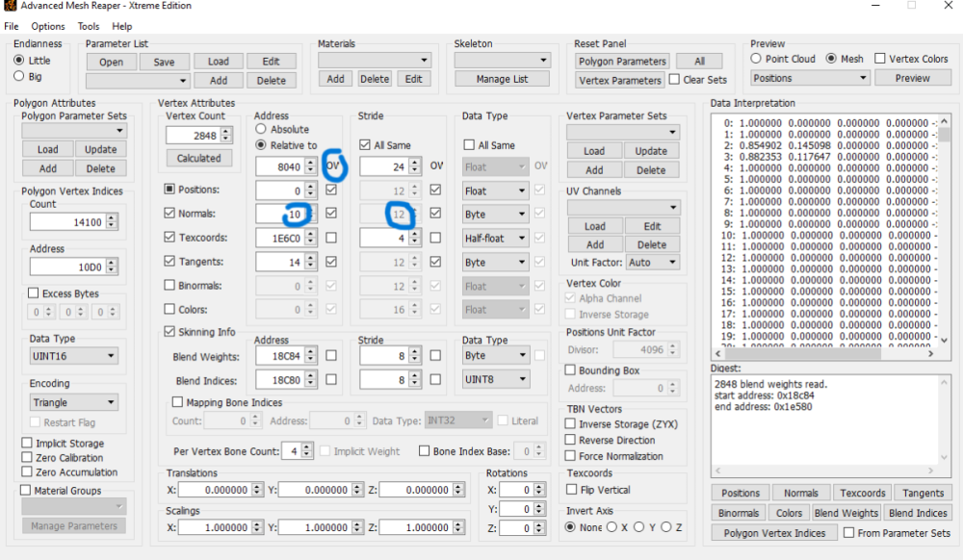Open the Options menu
The height and width of the screenshot is (560, 963).
48,27
